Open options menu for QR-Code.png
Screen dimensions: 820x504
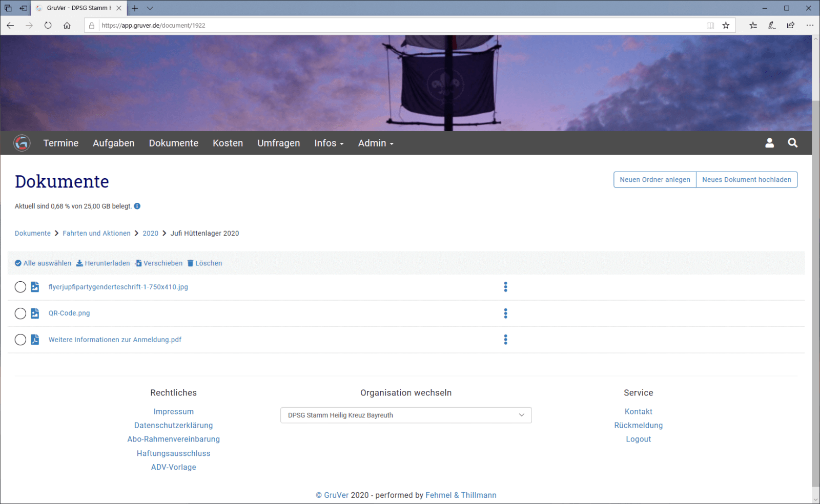pyautogui.click(x=505, y=313)
